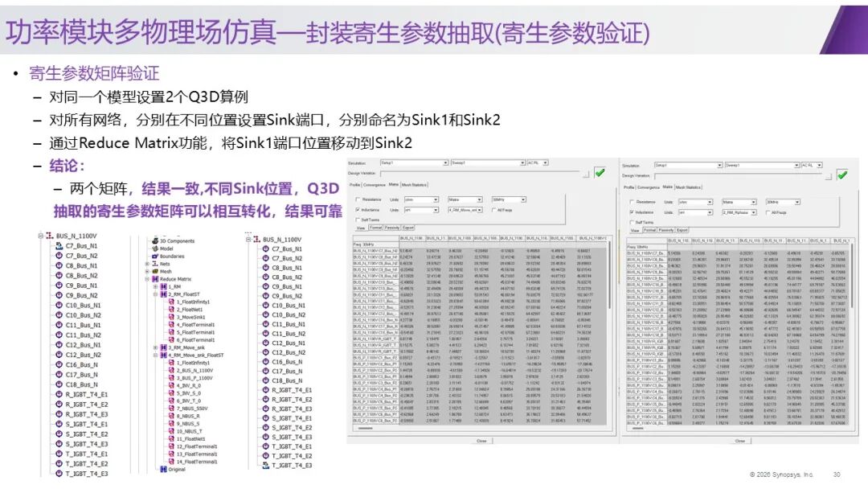Click the BUS_N_1100V net icon in right tree
The width and height of the screenshot is (868, 489).
click(x=257, y=239)
